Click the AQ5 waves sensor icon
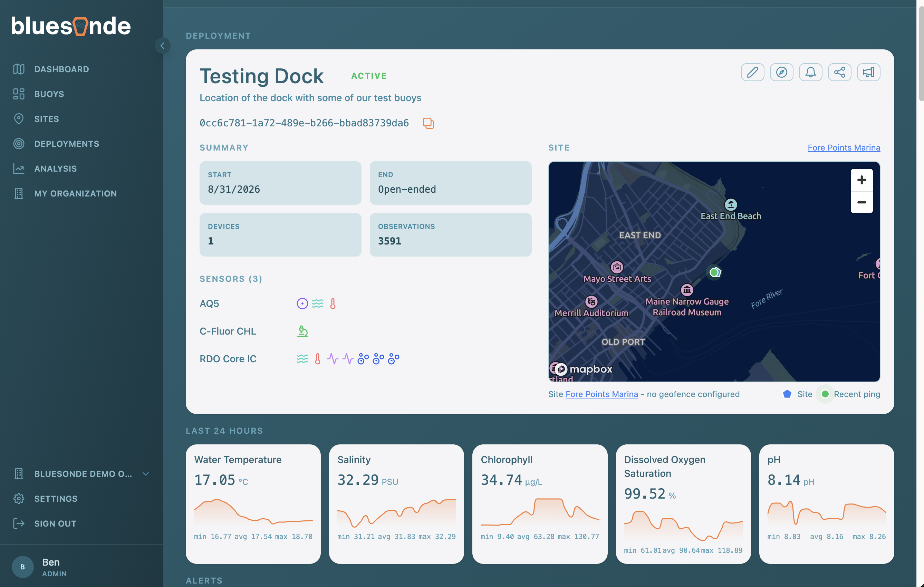Viewport: 924px width, 587px height. (317, 304)
